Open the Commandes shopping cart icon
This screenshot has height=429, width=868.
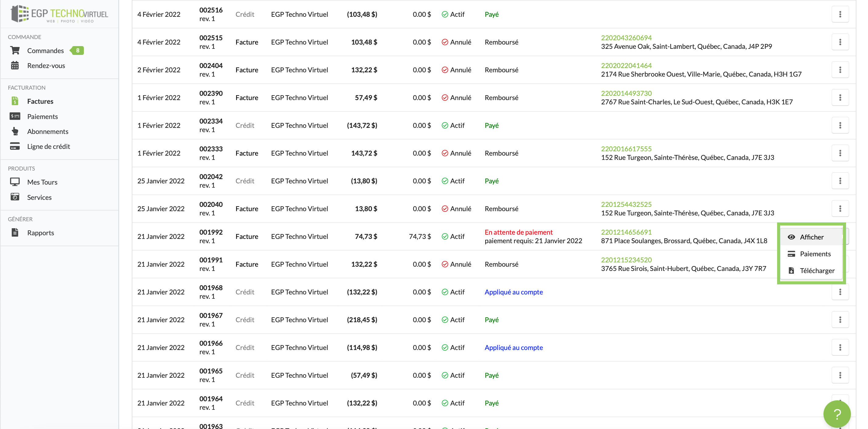click(15, 51)
